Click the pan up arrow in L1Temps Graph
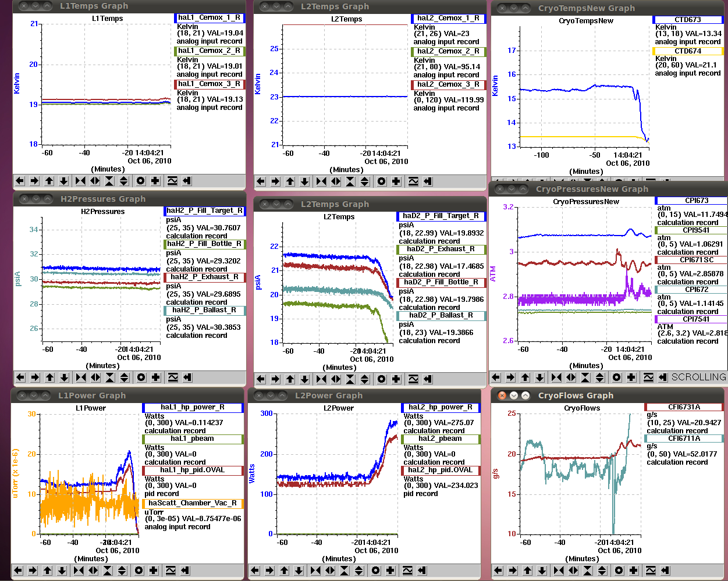Screen dimensions: 728x581 pos(49,181)
